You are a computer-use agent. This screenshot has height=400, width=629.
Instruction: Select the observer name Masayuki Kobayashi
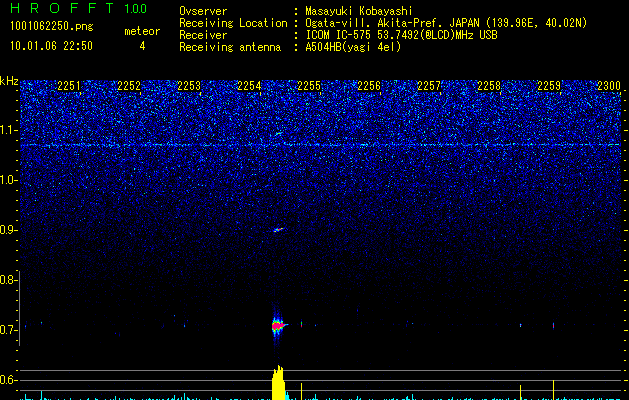point(359,11)
